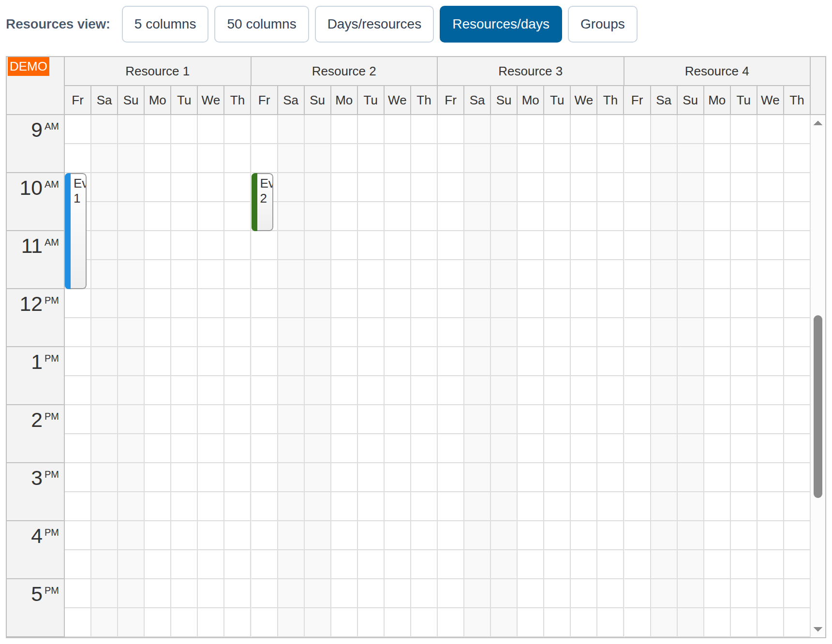832x644 pixels.
Task: Click the Resource 4 column header
Action: (717, 71)
